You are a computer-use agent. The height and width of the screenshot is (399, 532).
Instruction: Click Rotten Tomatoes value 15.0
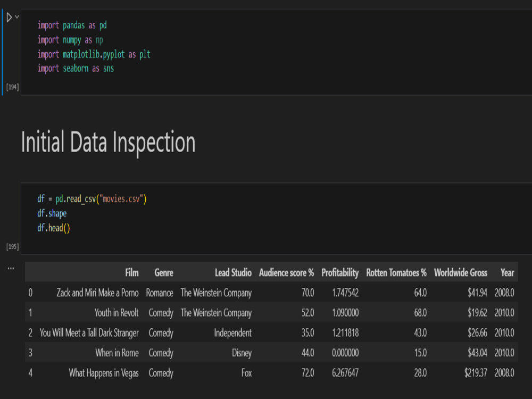click(420, 353)
